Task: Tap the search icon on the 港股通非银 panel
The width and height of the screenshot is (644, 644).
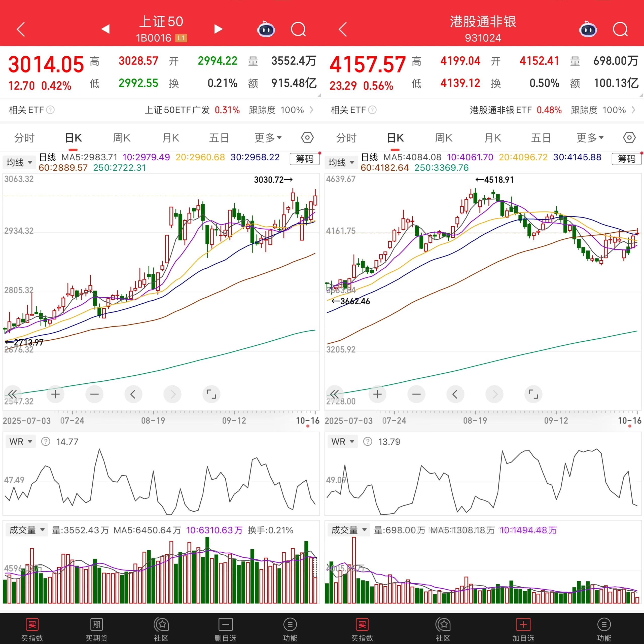Action: pyautogui.click(x=620, y=29)
